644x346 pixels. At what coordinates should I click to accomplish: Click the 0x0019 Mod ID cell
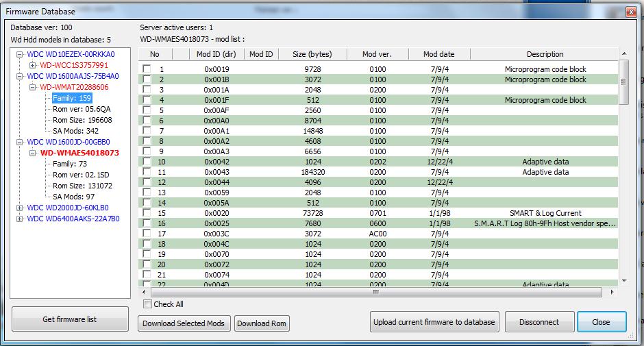217,69
